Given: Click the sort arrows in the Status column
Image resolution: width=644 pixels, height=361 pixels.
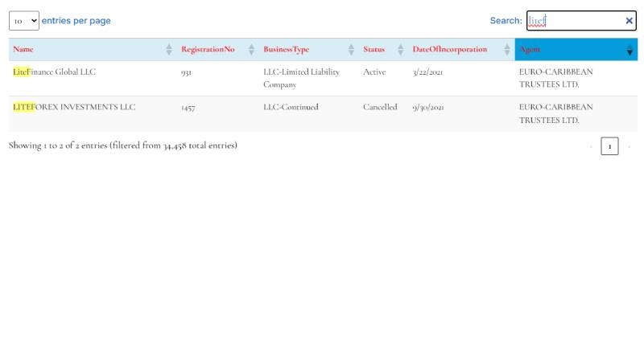Looking at the screenshot, I should (x=401, y=50).
